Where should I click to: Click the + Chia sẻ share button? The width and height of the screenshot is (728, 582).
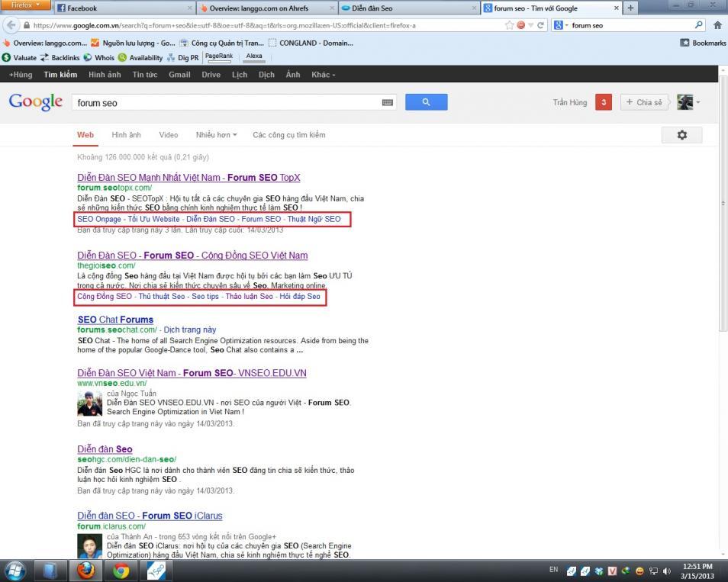click(x=644, y=102)
